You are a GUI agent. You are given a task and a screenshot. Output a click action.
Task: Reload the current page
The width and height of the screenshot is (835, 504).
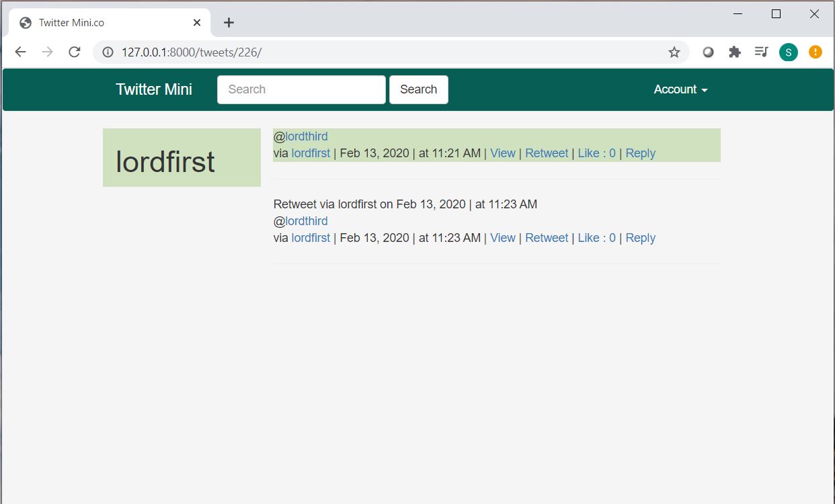click(x=75, y=52)
